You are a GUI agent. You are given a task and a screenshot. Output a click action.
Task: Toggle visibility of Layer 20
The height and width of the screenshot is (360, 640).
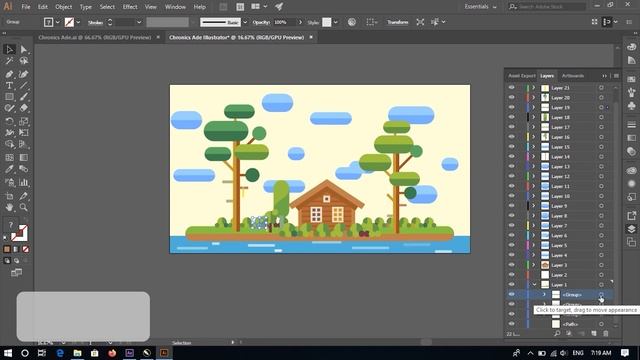click(x=511, y=98)
